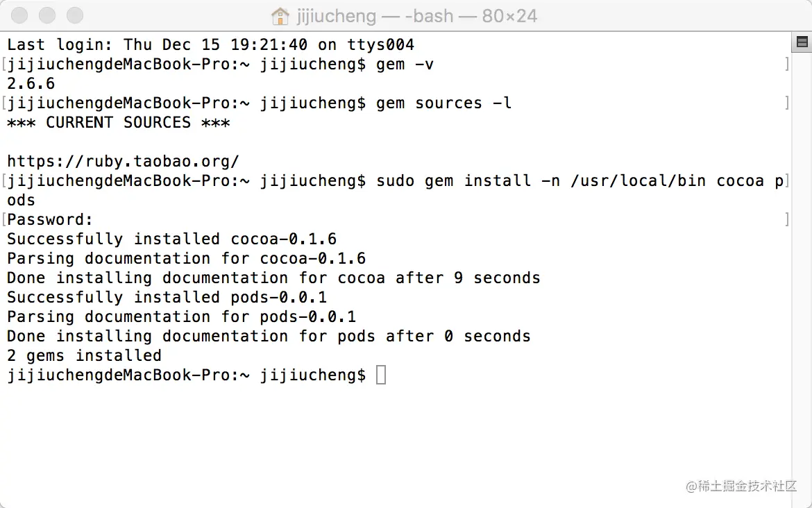812x508 pixels.
Task: Click the yellow minimize traffic-light button
Action: 46,15
